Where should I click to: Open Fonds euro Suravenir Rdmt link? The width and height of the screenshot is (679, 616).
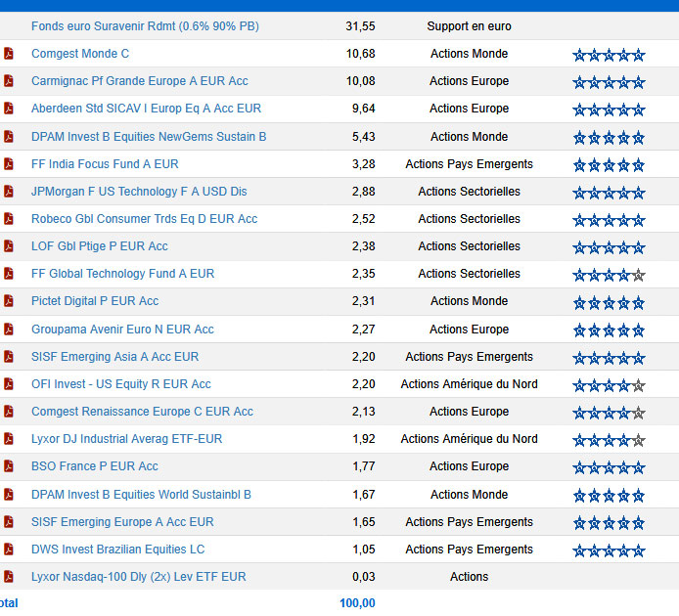(145, 26)
